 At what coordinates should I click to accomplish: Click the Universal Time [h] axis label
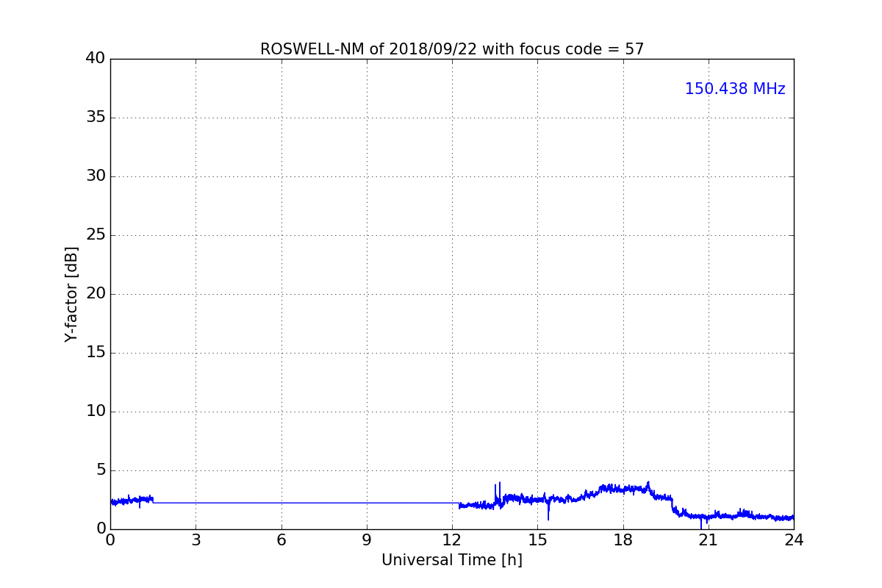[452, 560]
